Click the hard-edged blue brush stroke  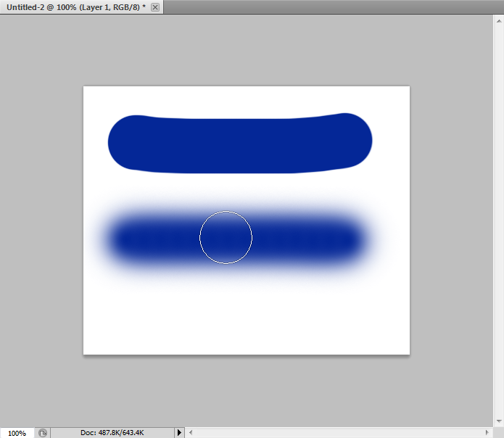239,145
